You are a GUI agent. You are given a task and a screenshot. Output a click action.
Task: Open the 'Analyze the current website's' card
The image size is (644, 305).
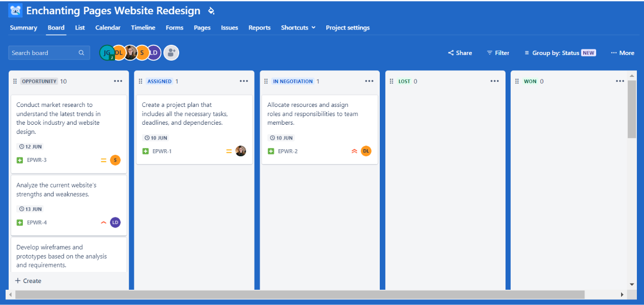click(69, 205)
